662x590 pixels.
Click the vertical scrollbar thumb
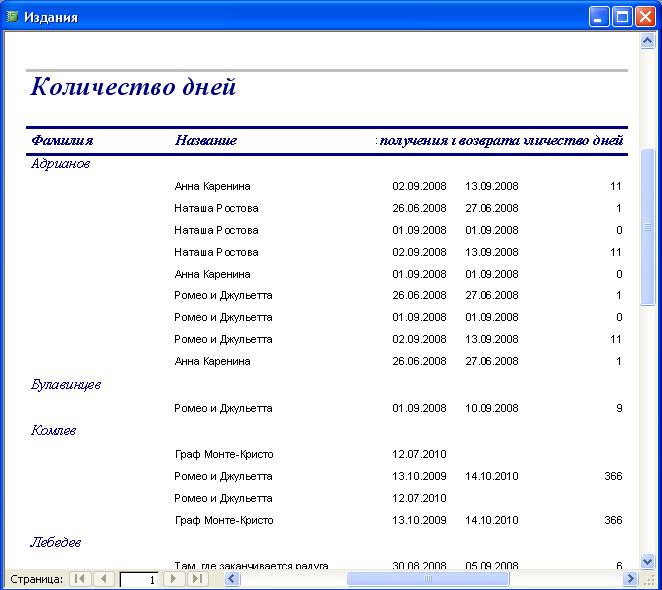click(647, 227)
